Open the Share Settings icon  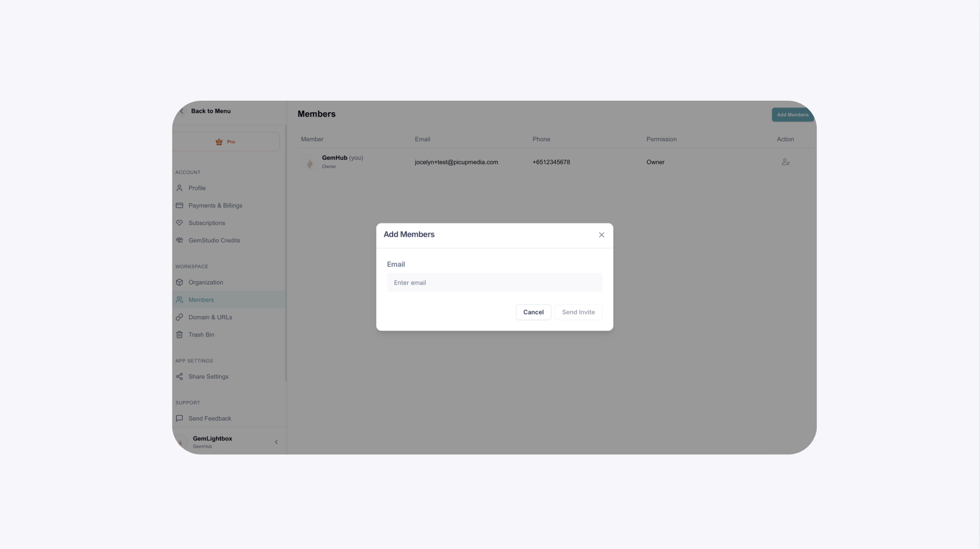179,377
